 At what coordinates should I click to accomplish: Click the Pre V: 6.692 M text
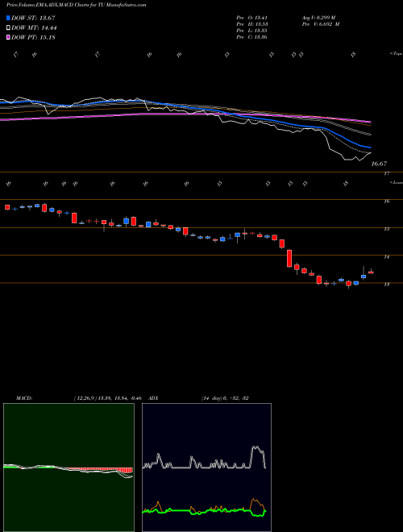[x=321, y=24]
